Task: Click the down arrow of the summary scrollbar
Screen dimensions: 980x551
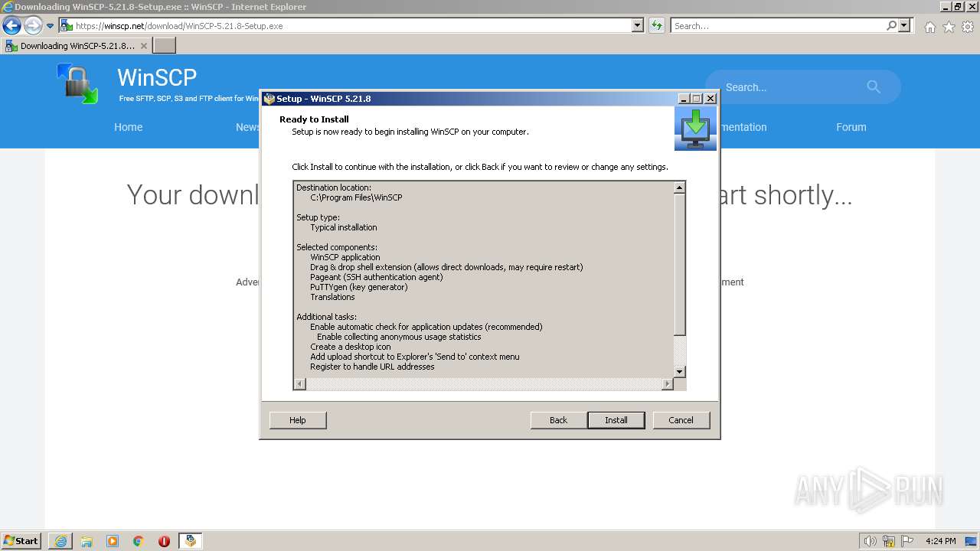Action: click(679, 371)
